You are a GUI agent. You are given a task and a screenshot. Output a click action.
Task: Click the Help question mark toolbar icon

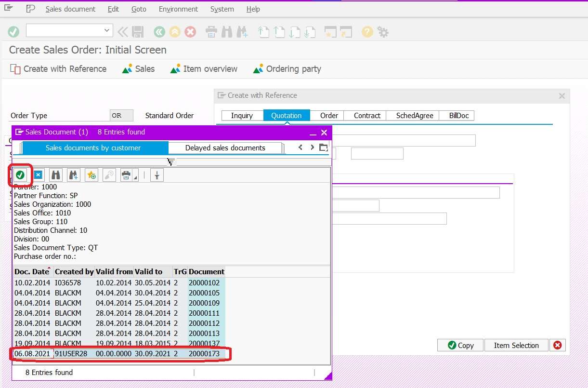click(x=366, y=32)
